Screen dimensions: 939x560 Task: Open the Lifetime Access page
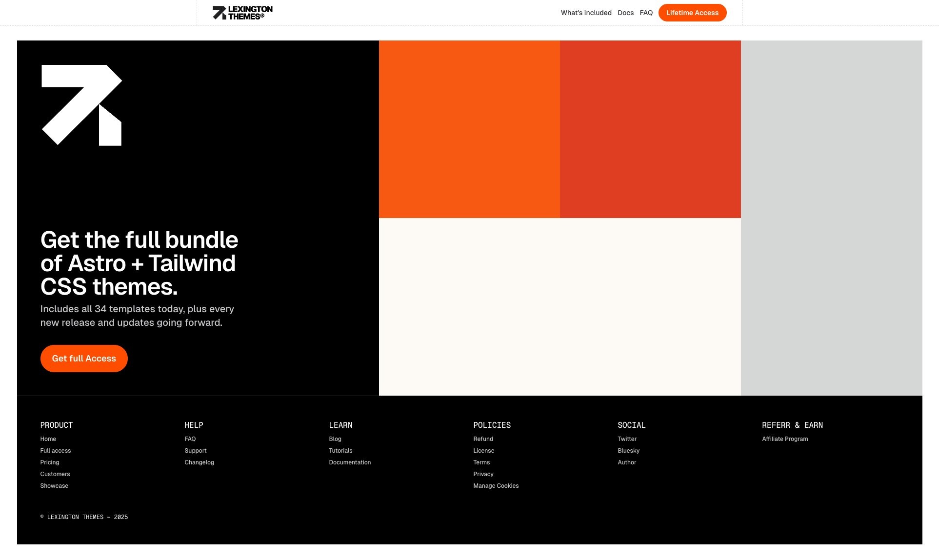pyautogui.click(x=692, y=13)
